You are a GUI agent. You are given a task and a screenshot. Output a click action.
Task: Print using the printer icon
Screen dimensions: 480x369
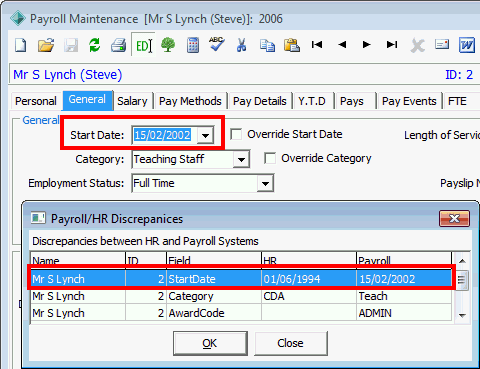pyautogui.click(x=119, y=45)
